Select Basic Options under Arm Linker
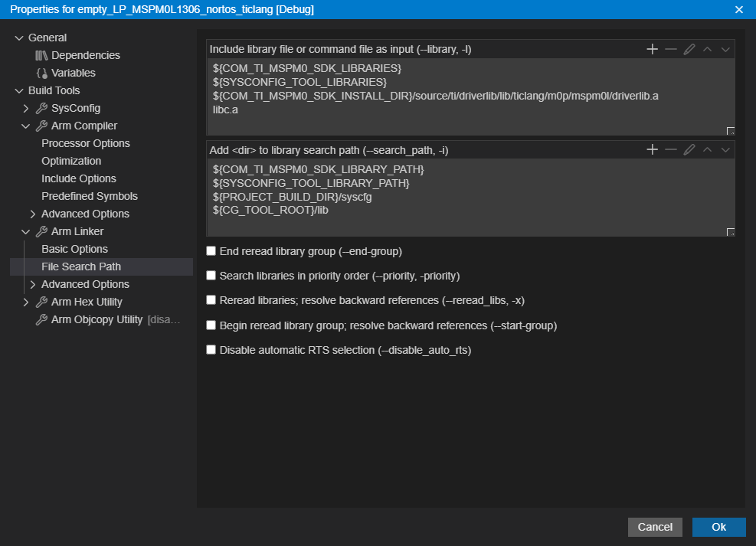Image resolution: width=756 pixels, height=546 pixels. (74, 249)
